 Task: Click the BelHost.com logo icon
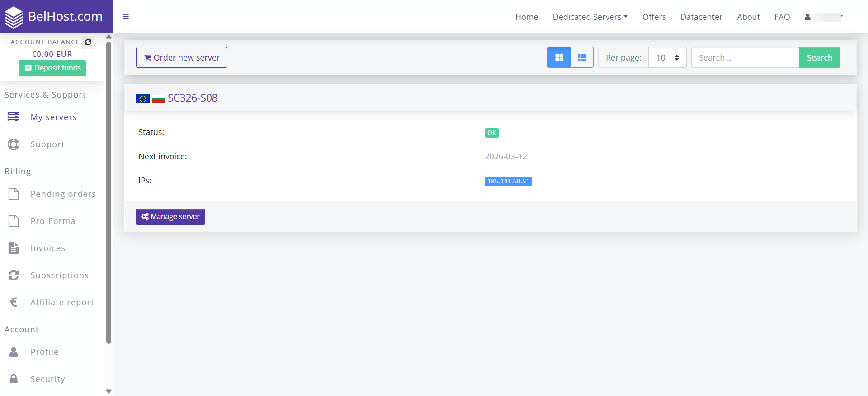(x=14, y=17)
